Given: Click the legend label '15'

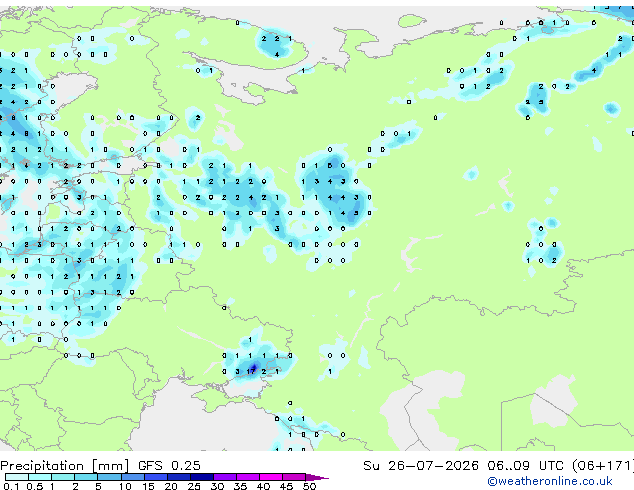Looking at the screenshot, I should coord(148,486).
